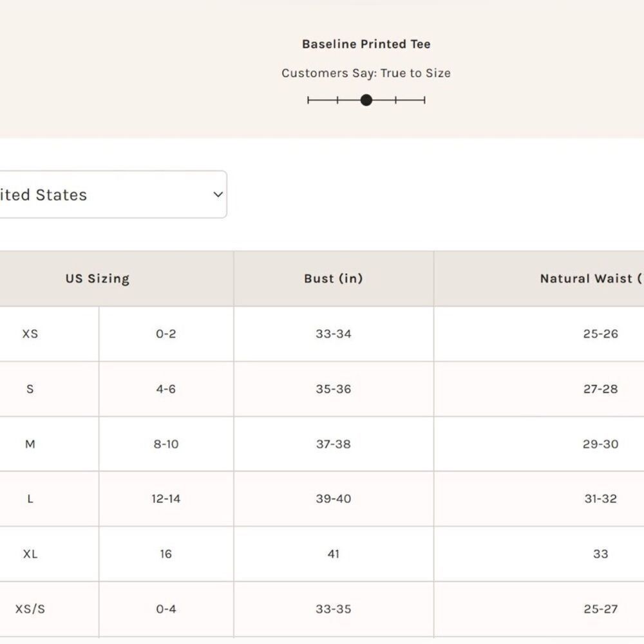
Task: Click the Baseline Printed Tee title
Action: [366, 44]
